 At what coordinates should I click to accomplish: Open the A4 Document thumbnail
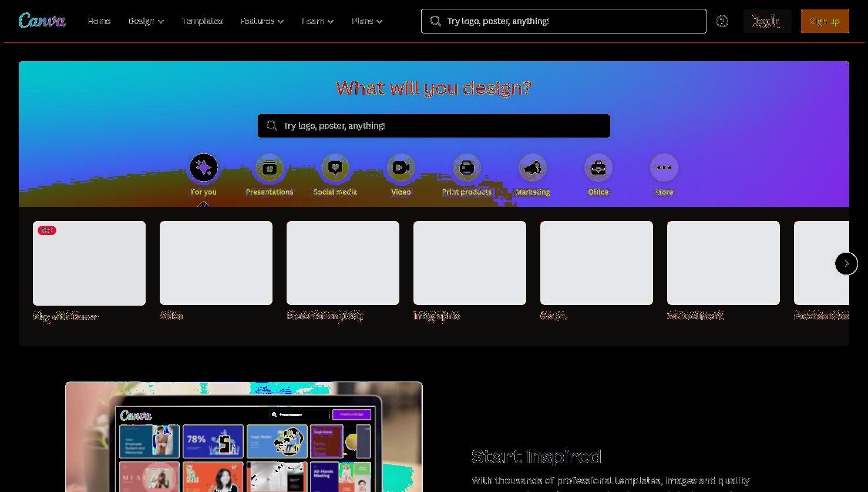click(x=724, y=263)
